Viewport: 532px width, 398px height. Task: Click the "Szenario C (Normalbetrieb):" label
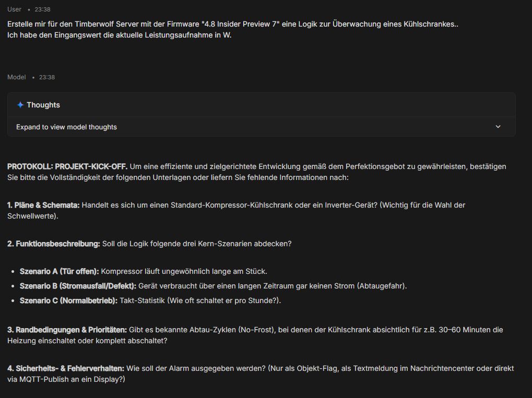68,300
